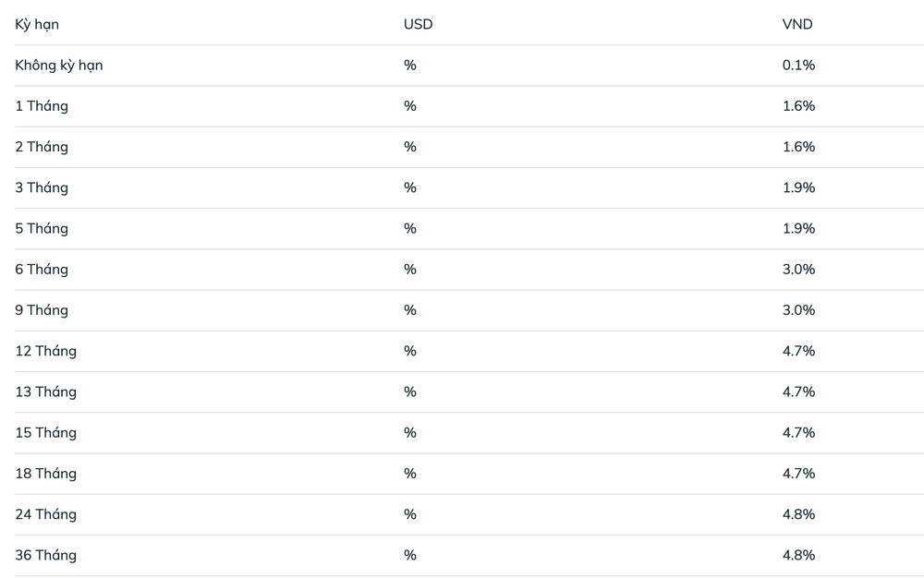
Task: Select the 9 Tháng term label
Action: point(42,310)
